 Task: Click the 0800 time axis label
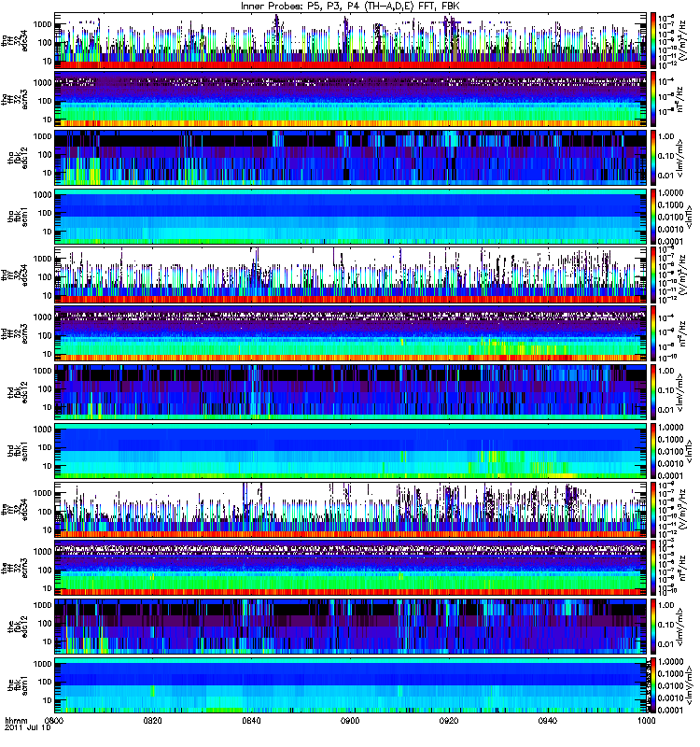55,720
